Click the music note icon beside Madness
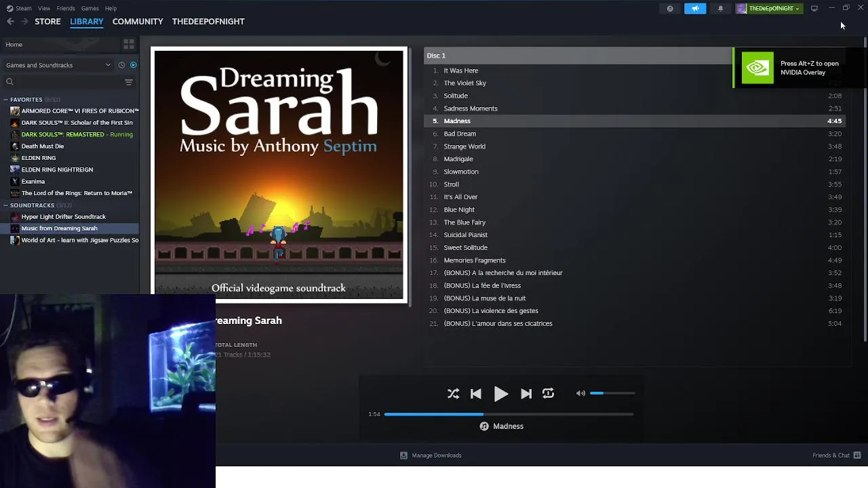This screenshot has width=868, height=488. point(484,426)
